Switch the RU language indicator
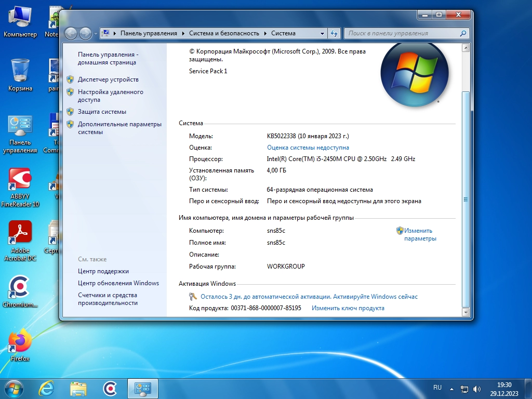The image size is (532, 399). coord(437,388)
